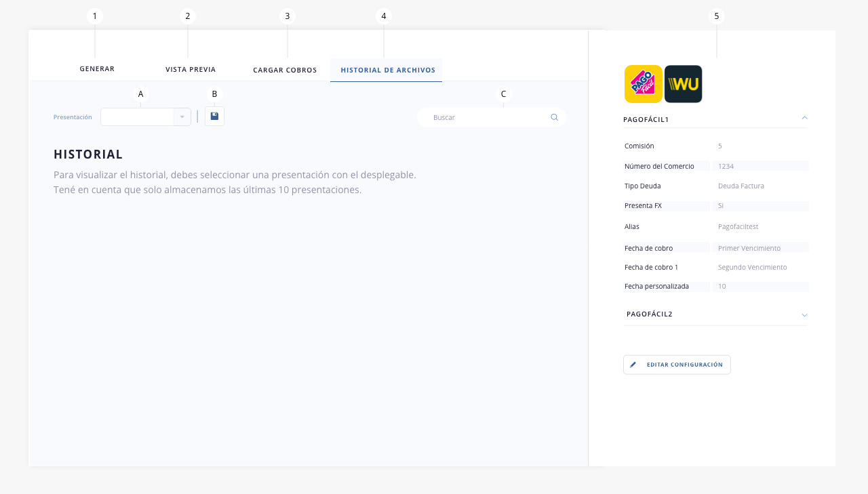Expand the PAGOFÁCIL2 section
This screenshot has width=868, height=494.
pos(804,315)
